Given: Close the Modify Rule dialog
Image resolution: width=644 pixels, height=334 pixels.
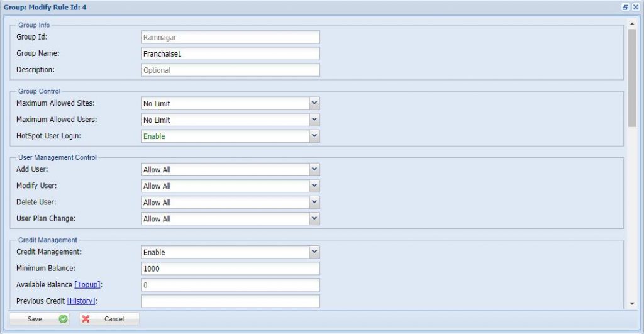Looking at the screenshot, I should point(635,7).
